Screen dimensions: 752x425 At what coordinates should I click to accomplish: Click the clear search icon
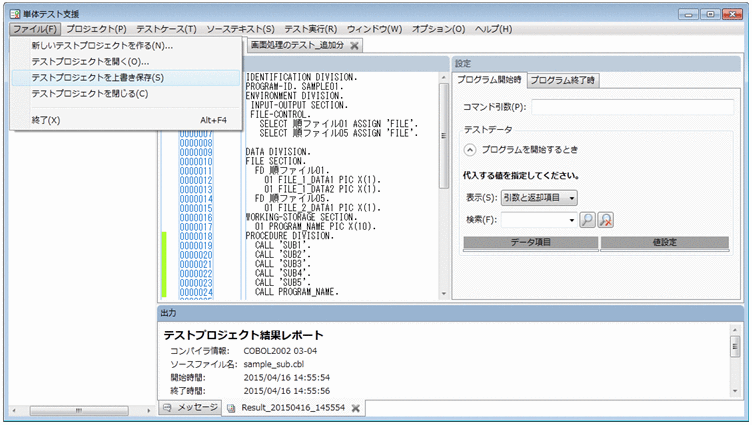coord(606,220)
